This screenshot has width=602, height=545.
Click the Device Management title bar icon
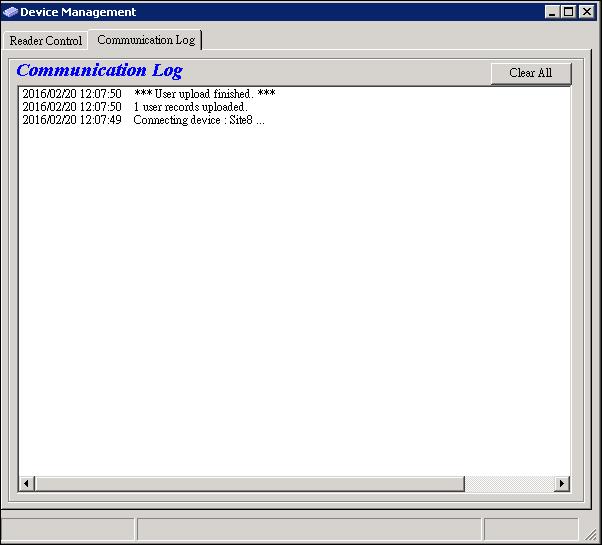click(x=10, y=12)
